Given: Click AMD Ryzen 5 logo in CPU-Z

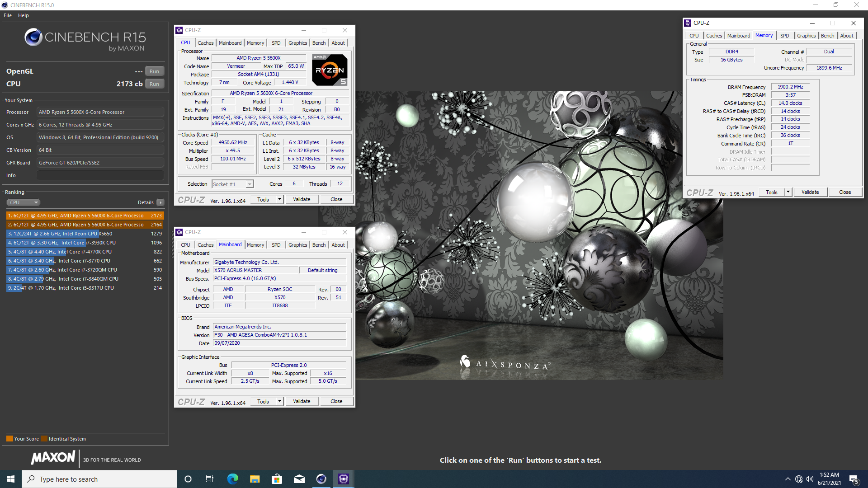Looking at the screenshot, I should click(x=330, y=70).
